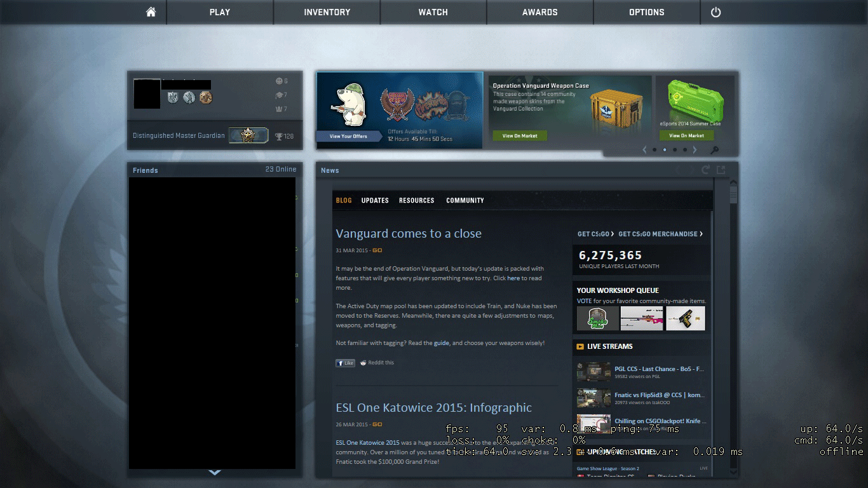This screenshot has height=488, width=868.
Task: Open the AWARDS menu
Action: 540,12
